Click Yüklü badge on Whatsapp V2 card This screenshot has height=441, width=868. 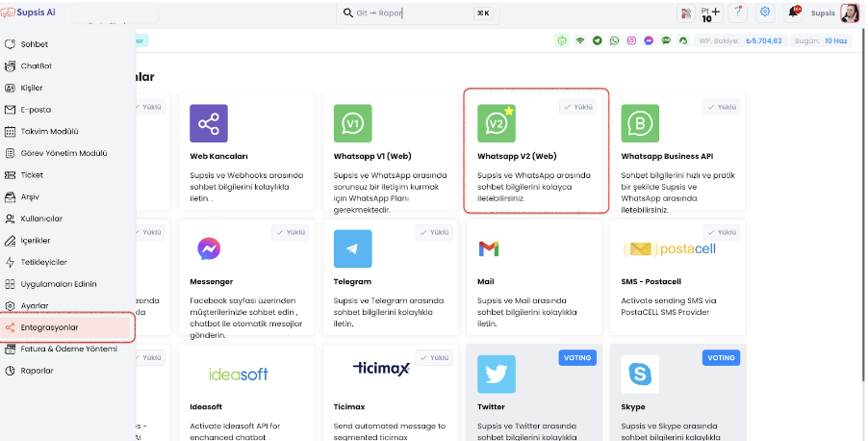tap(578, 107)
